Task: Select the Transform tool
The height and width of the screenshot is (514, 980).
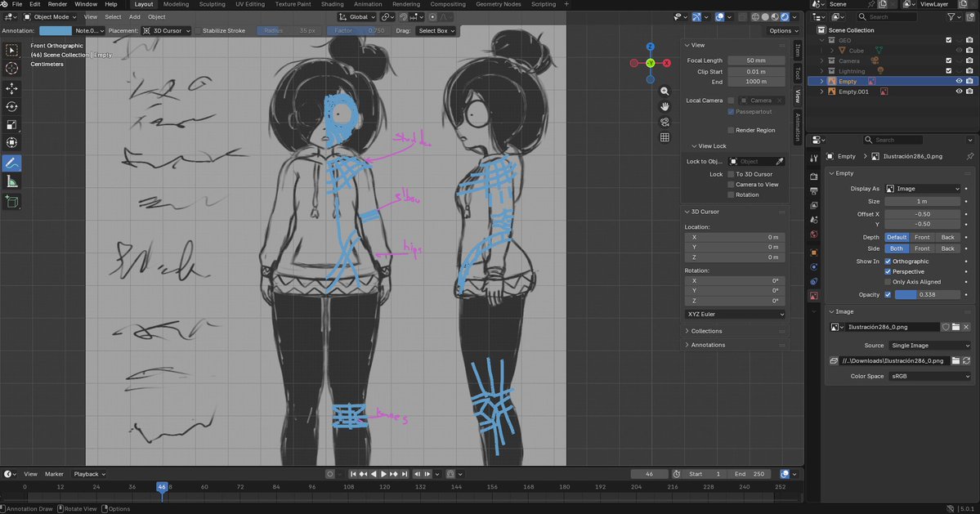Action: 12,143
